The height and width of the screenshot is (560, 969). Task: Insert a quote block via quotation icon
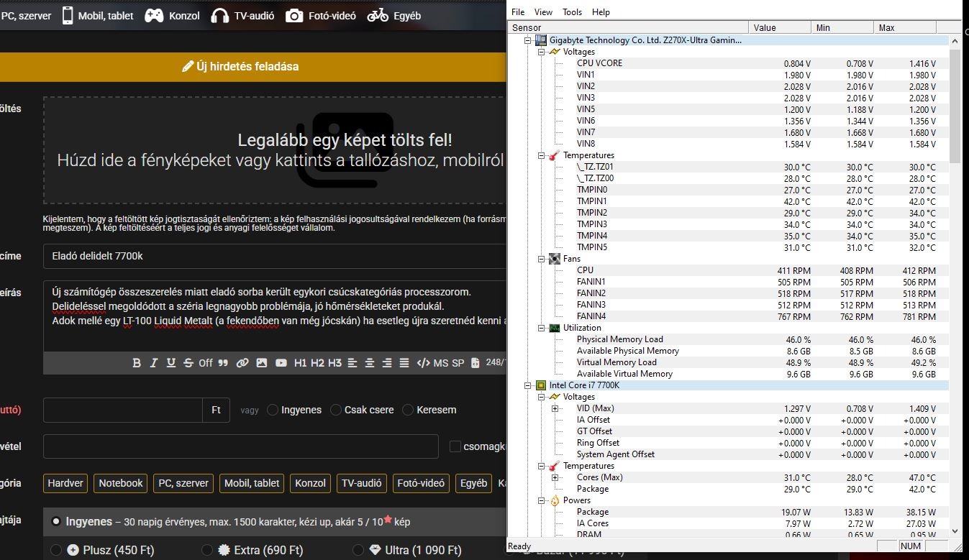(223, 363)
